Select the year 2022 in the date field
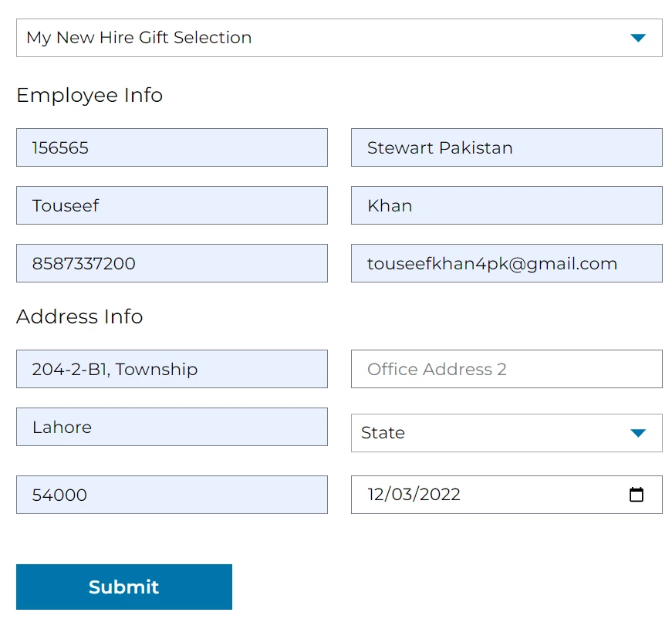 pos(440,494)
